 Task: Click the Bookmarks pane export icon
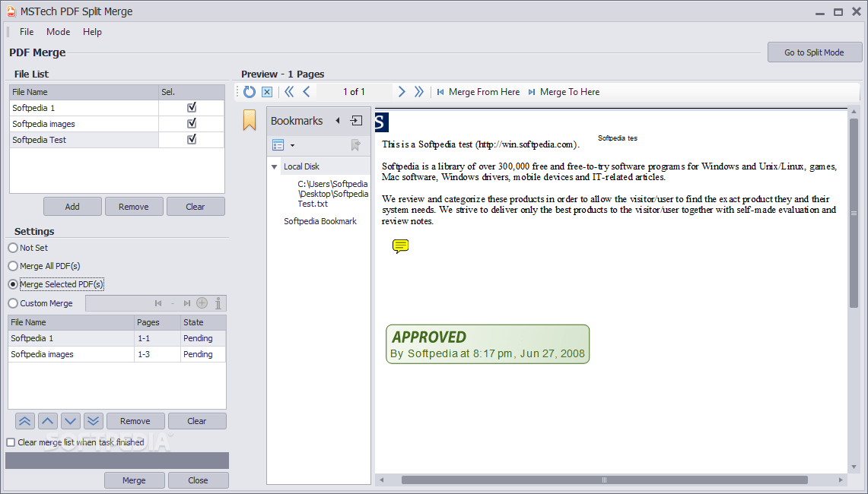click(357, 121)
